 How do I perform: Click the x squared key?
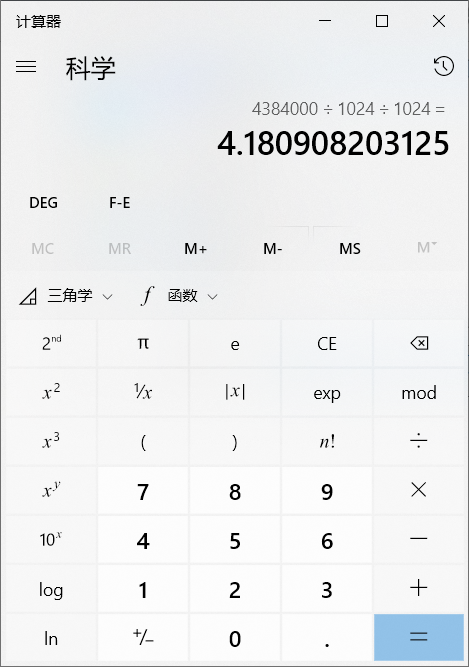click(x=51, y=392)
